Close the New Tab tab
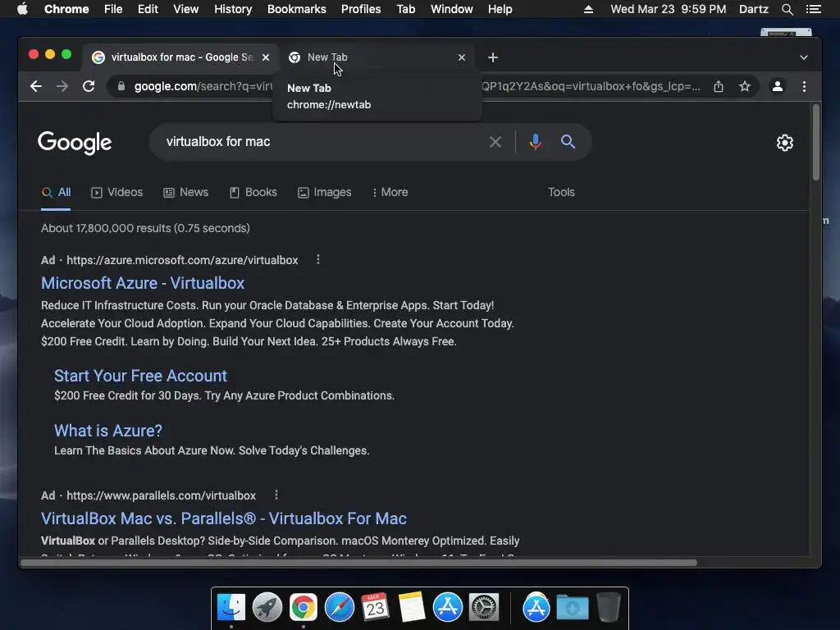The image size is (840, 630). tap(462, 57)
